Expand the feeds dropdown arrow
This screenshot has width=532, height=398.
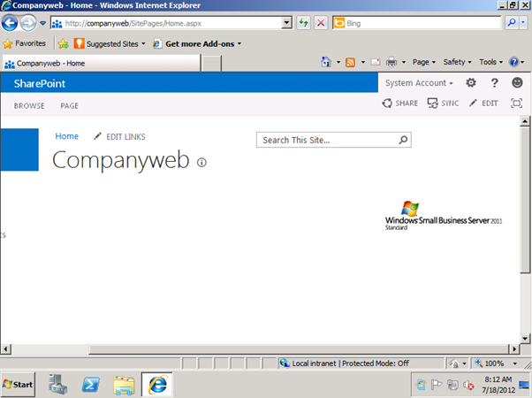coord(363,62)
